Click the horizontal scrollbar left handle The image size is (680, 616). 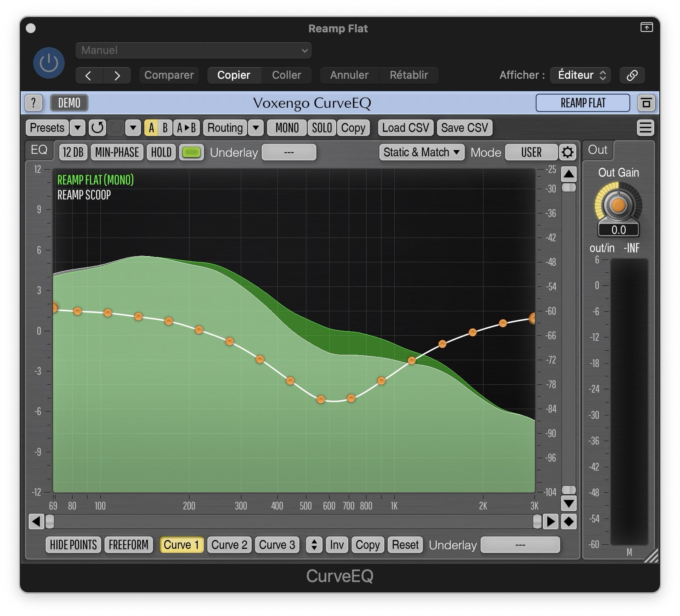(49, 521)
